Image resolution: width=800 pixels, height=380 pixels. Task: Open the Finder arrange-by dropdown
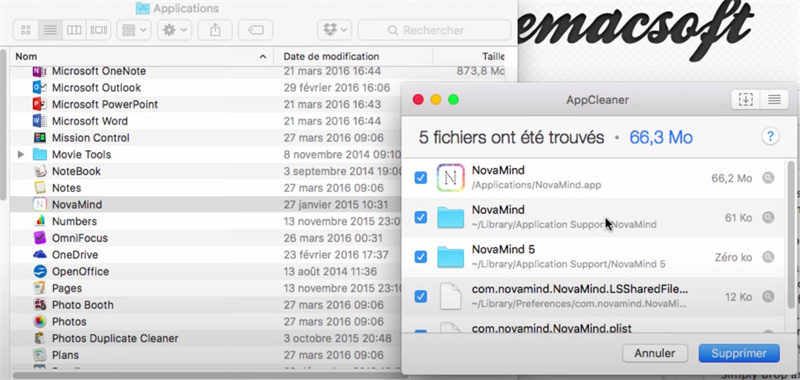(134, 31)
